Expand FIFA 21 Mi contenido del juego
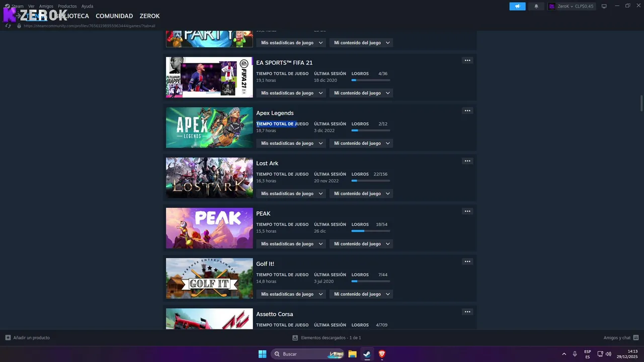 pos(361,93)
